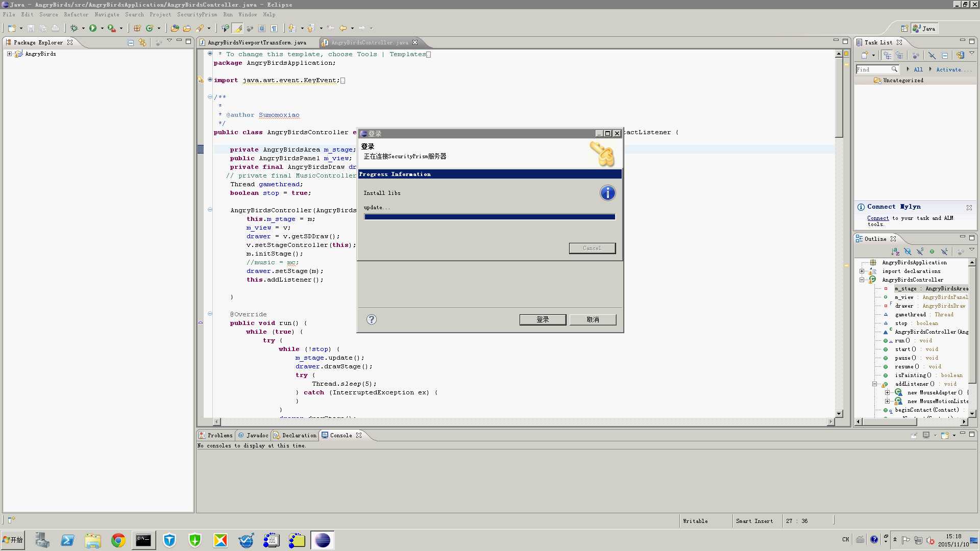Click the Search flashlight icon in toolbar
The width and height of the screenshot is (980, 551).
(x=200, y=29)
